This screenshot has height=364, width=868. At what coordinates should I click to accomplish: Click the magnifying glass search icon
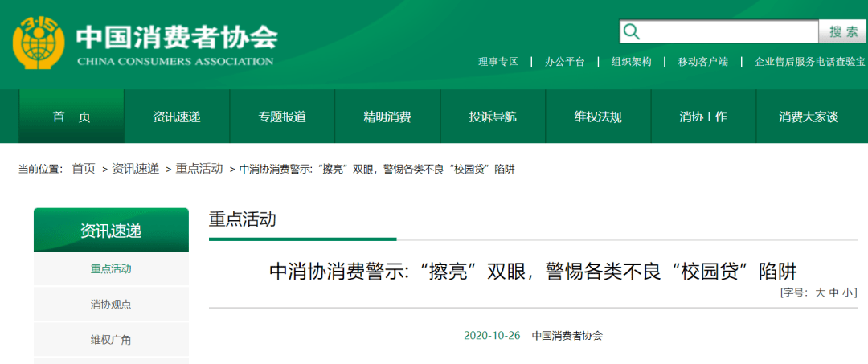(x=632, y=31)
